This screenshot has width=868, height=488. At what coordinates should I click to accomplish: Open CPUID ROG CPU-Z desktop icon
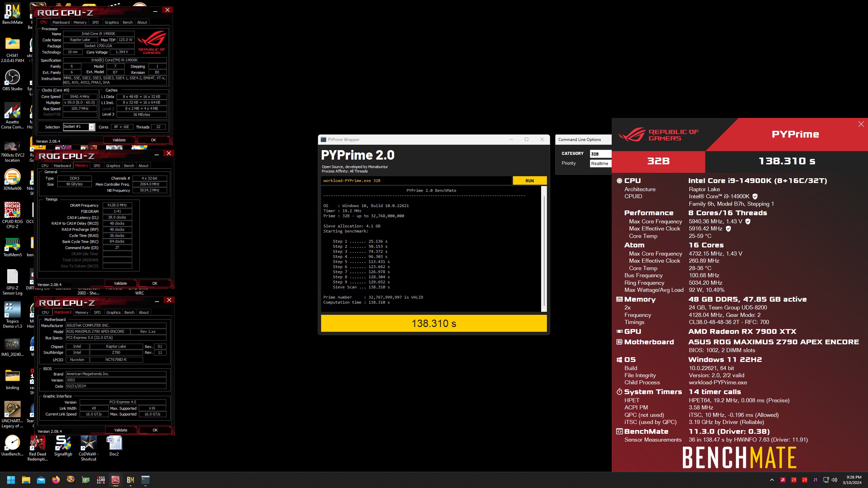[13, 215]
